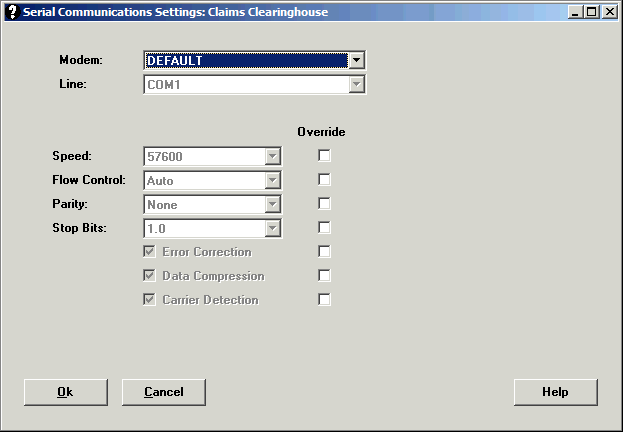The width and height of the screenshot is (623, 432).
Task: Click the help icon in title bar
Action: pyautogui.click(x=12, y=12)
